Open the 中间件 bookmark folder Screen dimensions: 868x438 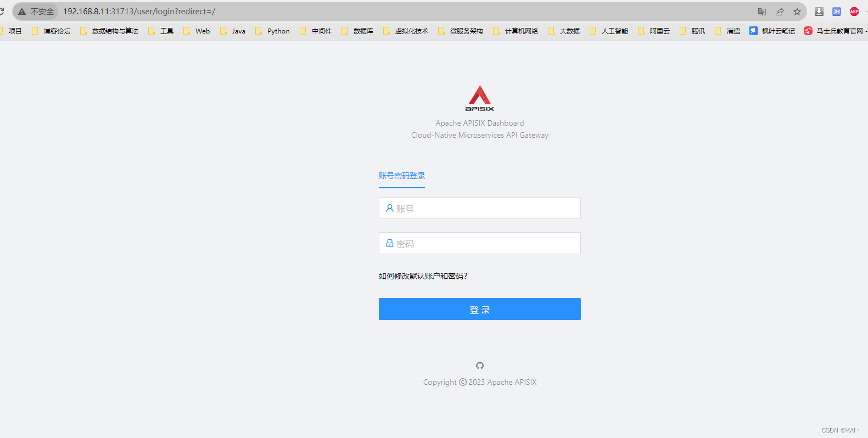click(x=316, y=31)
